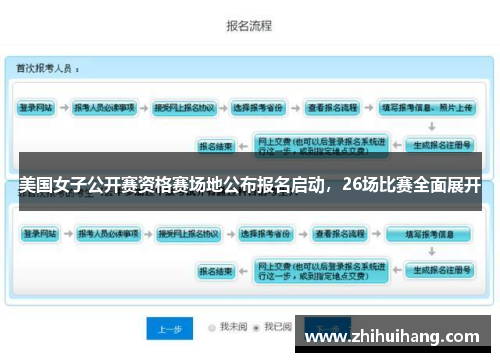Click 选择报考省份 in the second flow
The width and height of the screenshot is (500, 362).
[x=266, y=234]
